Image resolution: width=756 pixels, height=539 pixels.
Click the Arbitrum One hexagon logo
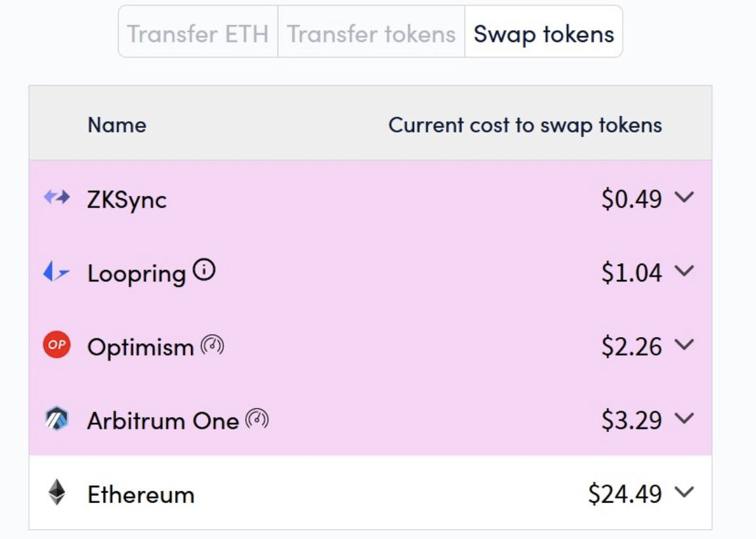pos(57,418)
